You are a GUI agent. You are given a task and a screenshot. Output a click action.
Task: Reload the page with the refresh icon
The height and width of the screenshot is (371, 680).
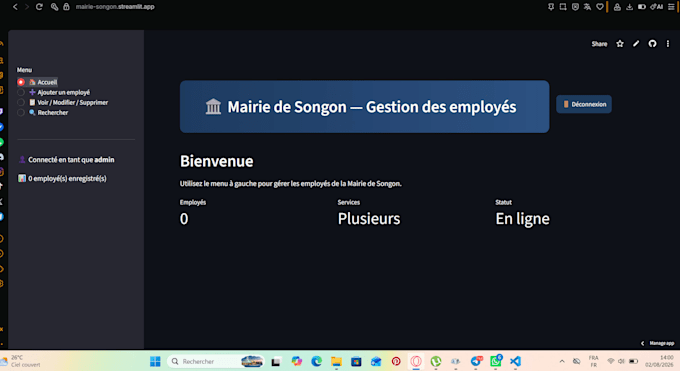[39, 7]
